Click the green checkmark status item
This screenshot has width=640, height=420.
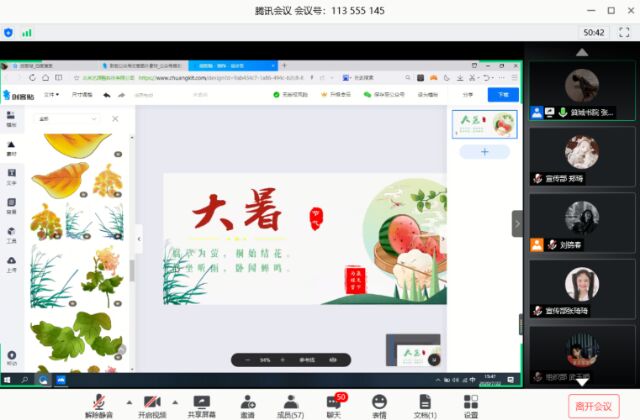pos(290,95)
